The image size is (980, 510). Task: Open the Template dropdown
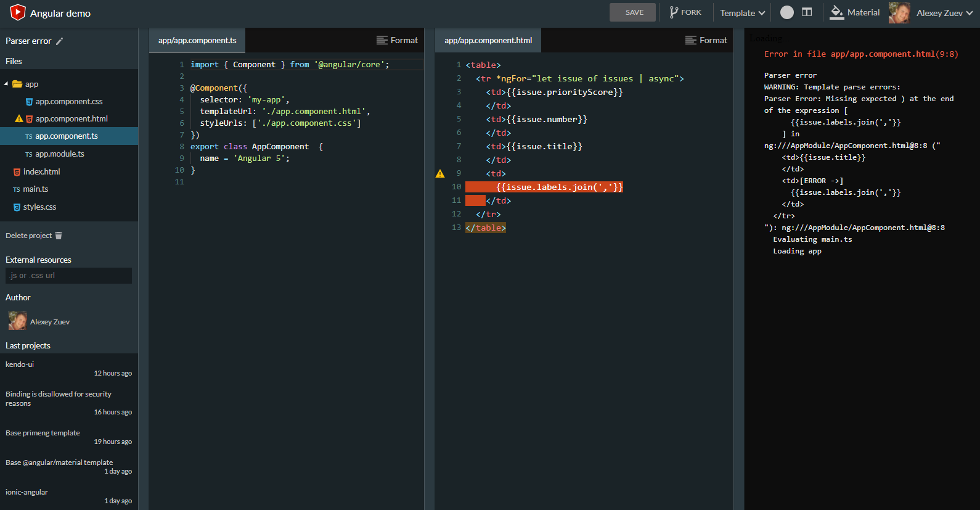pos(742,13)
